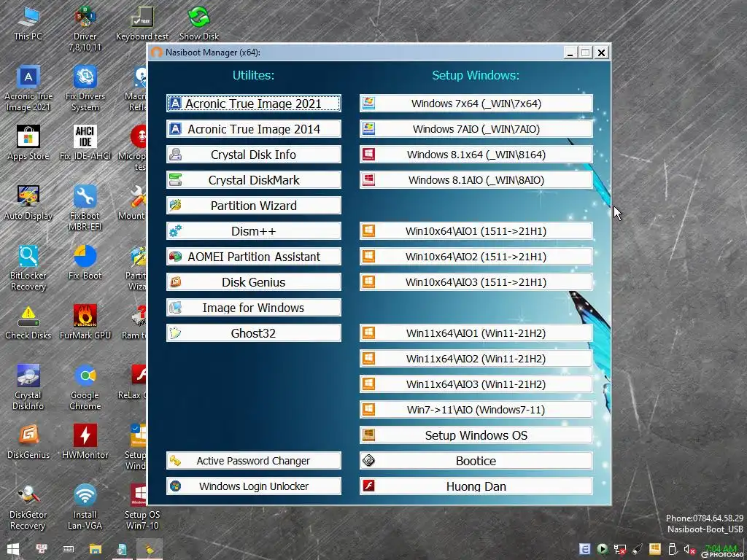Open Apps Store desktop icon
Viewport: 747px width, 560px height.
coord(28,142)
